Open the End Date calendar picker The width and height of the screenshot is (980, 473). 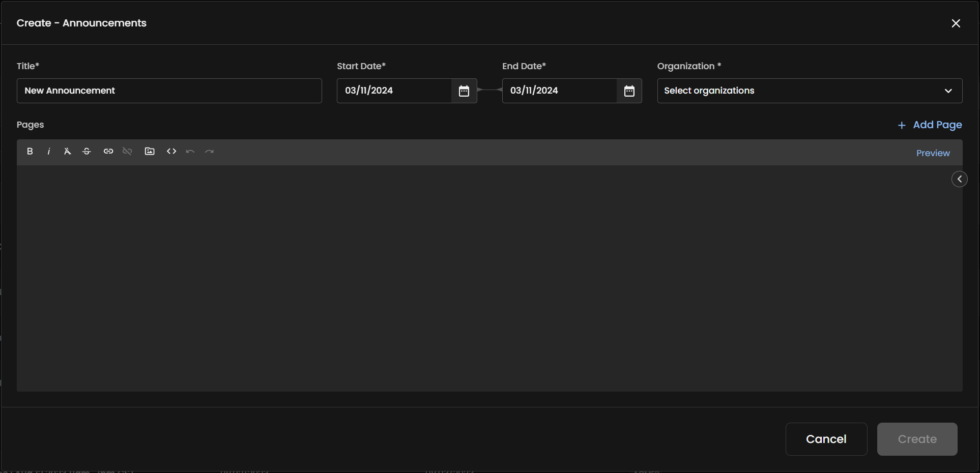[629, 91]
